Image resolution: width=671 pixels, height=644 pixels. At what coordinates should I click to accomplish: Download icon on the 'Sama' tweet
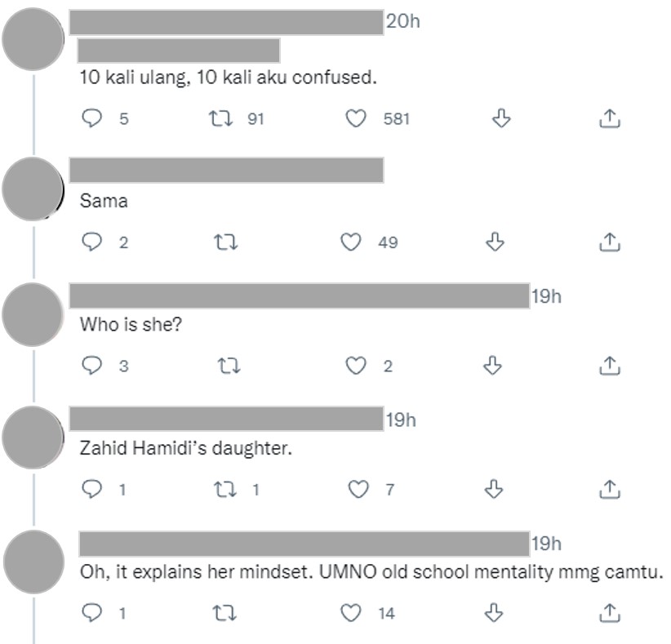495,242
